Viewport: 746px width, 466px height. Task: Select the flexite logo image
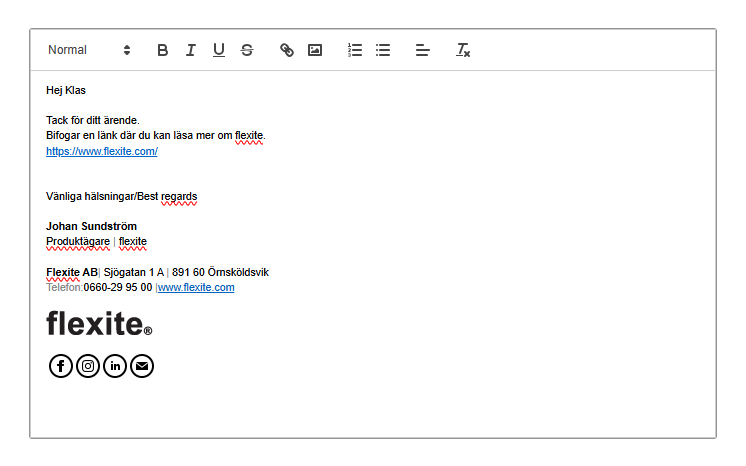point(99,324)
